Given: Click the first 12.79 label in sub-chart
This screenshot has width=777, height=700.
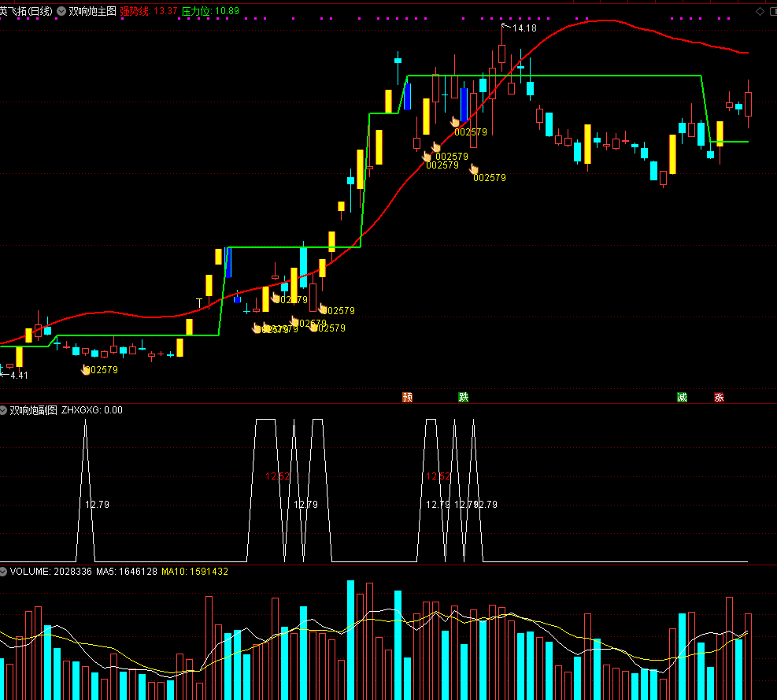Looking at the screenshot, I should pyautogui.click(x=97, y=504).
